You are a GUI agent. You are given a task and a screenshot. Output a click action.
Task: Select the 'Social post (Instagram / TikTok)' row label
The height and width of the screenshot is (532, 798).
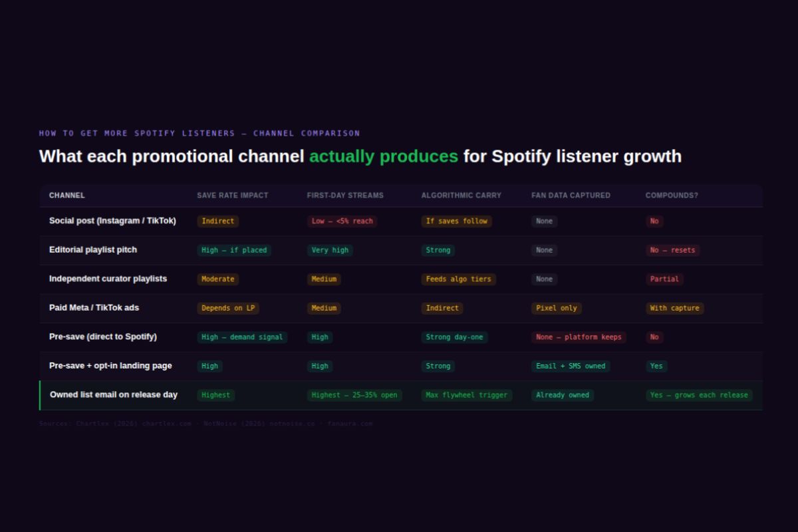tap(112, 221)
